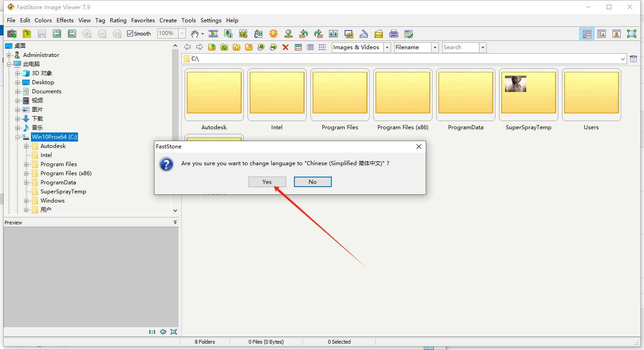Image resolution: width=644 pixels, height=350 pixels.
Task: Select the browser layout view icon
Action: (x=587, y=34)
